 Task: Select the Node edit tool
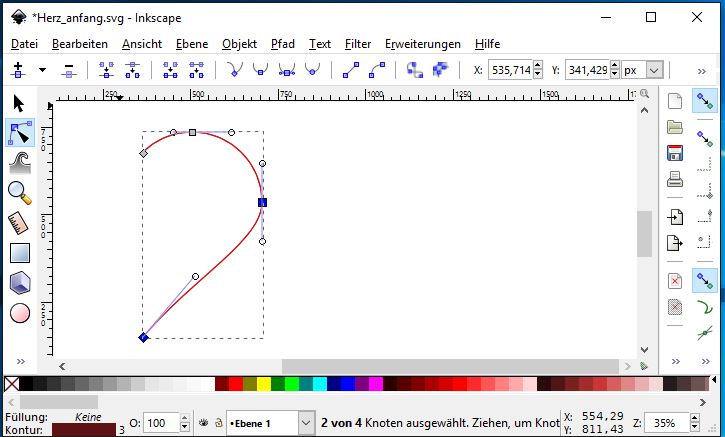(19, 132)
